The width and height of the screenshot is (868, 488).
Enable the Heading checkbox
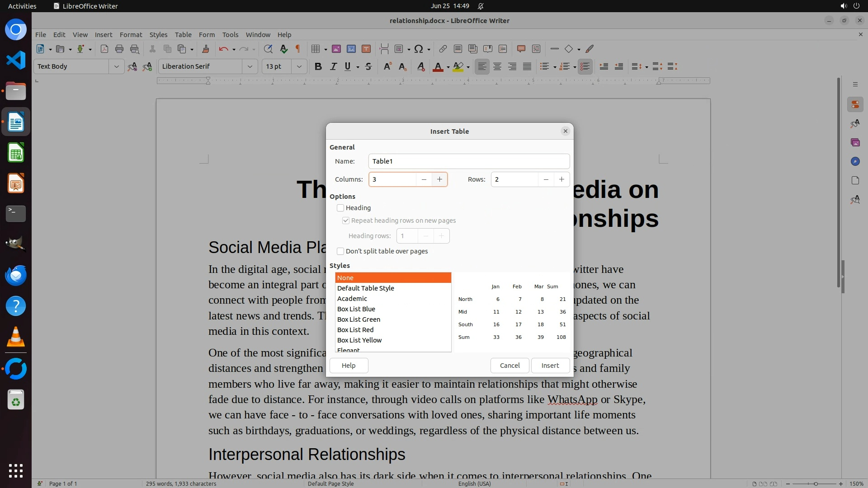click(340, 208)
